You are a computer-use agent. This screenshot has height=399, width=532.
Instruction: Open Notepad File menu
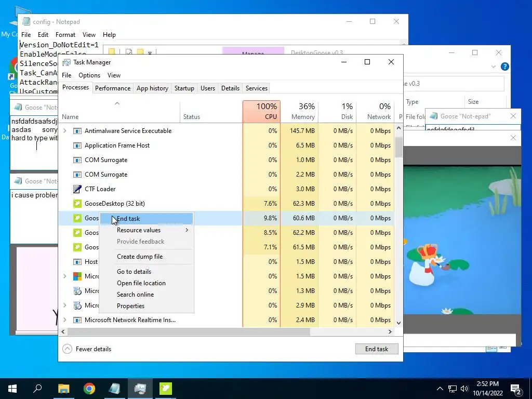(x=26, y=35)
